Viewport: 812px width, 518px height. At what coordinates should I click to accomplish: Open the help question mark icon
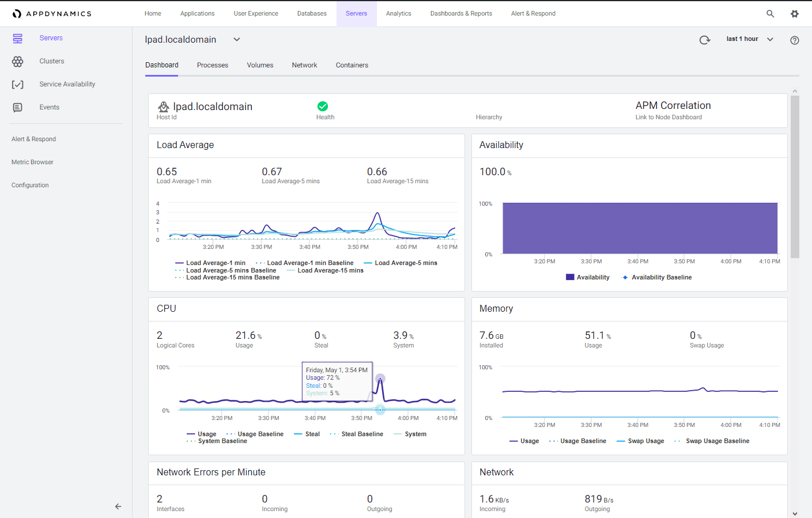coord(795,40)
